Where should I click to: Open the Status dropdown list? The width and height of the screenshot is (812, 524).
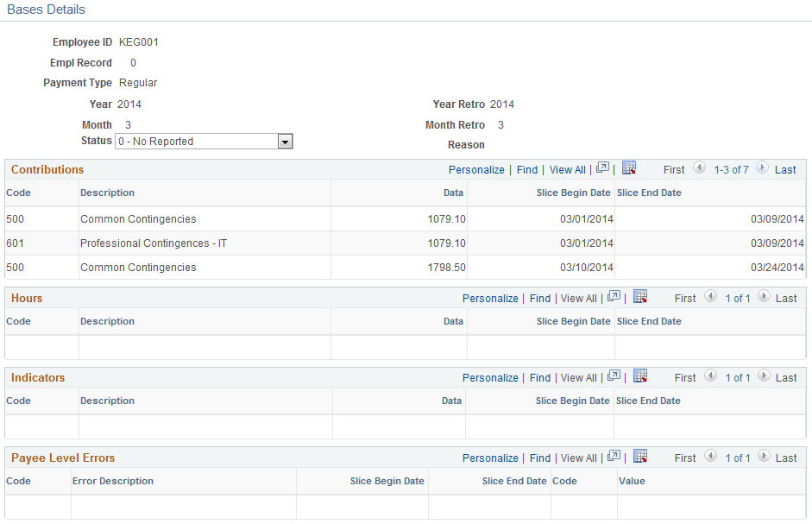(x=286, y=141)
